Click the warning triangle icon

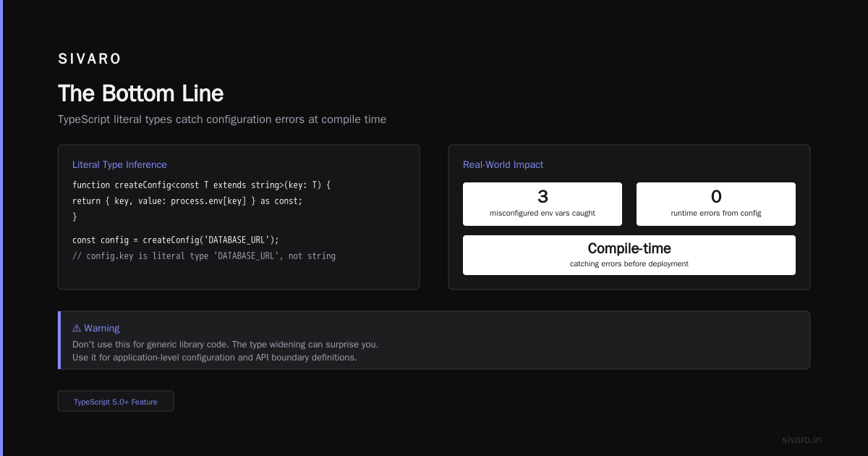point(77,329)
